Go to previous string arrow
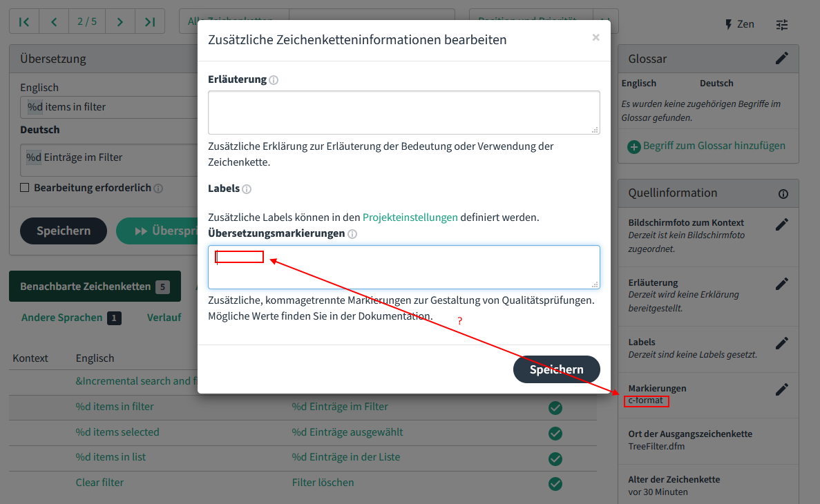The width and height of the screenshot is (820, 504). click(54, 21)
